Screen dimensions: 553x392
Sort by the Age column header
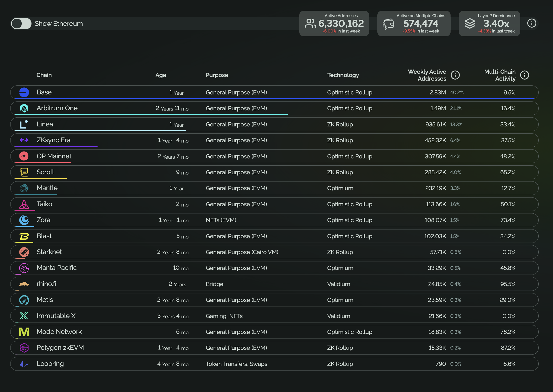coord(161,75)
